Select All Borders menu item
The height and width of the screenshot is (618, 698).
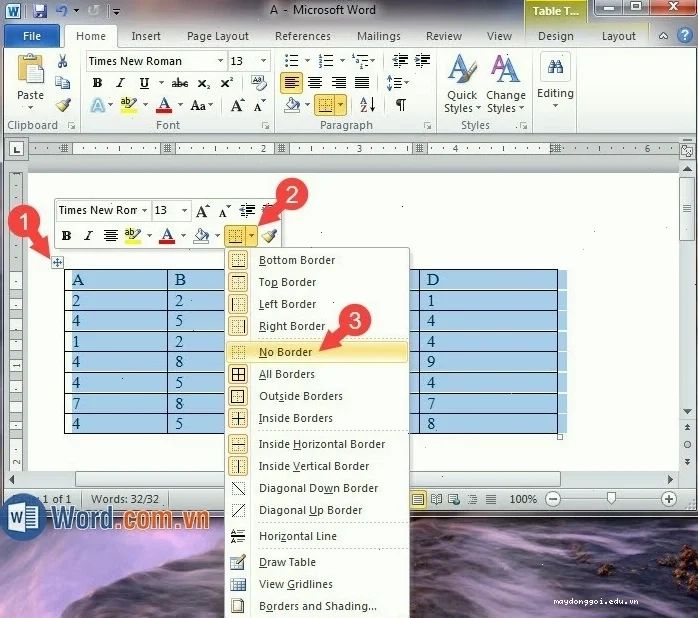click(317, 374)
